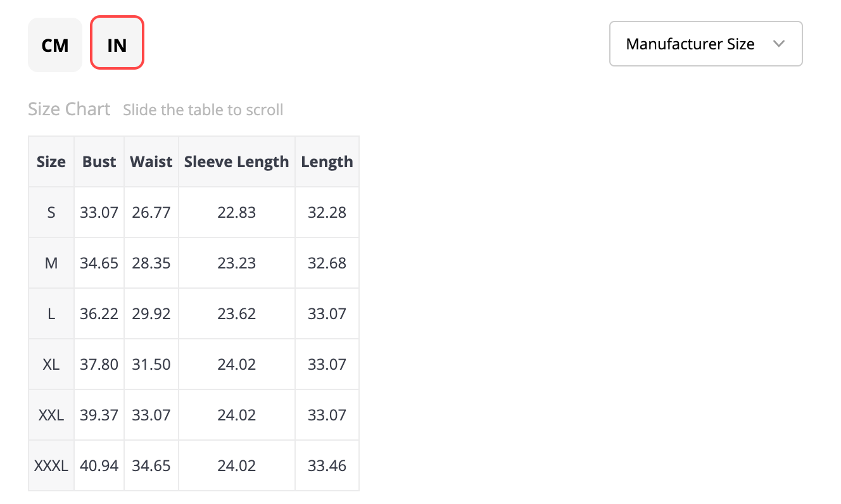Viewport: 841px width, 504px height.
Task: Select the XXL size row label
Action: [x=51, y=415]
